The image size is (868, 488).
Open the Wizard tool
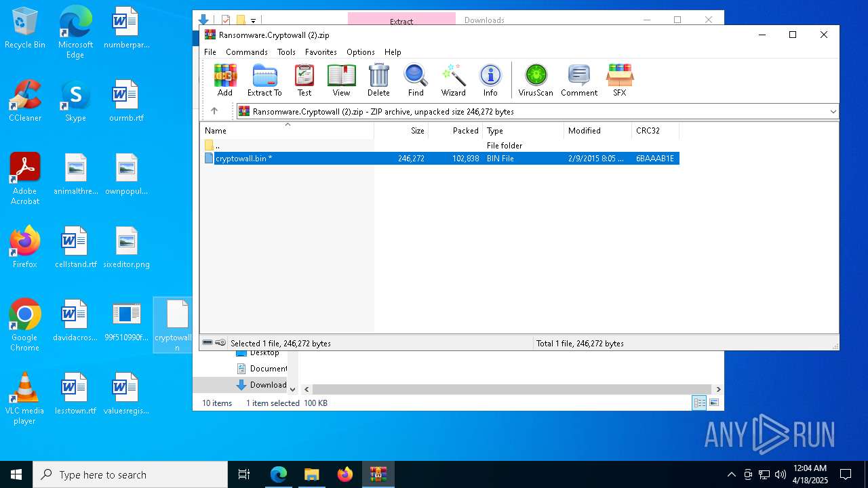click(453, 80)
